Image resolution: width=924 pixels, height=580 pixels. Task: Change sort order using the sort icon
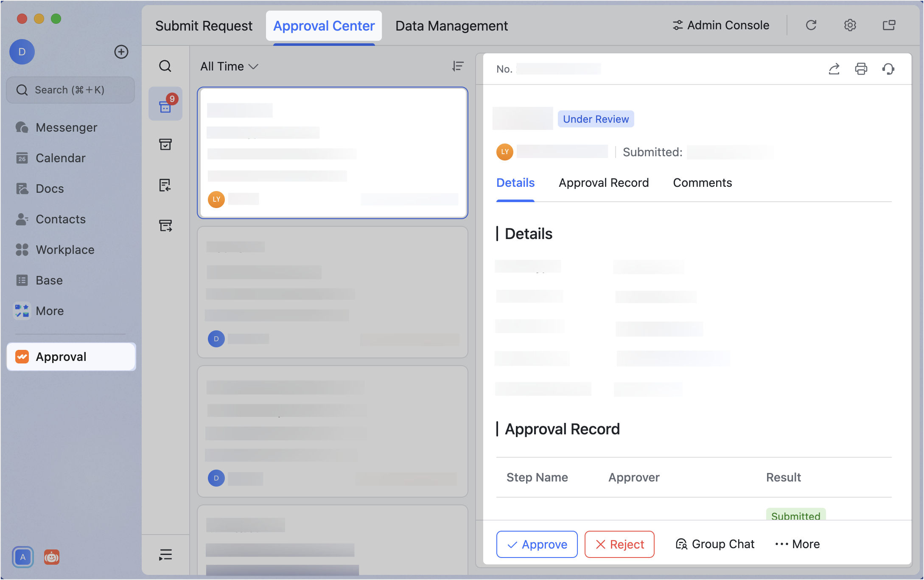457,66
